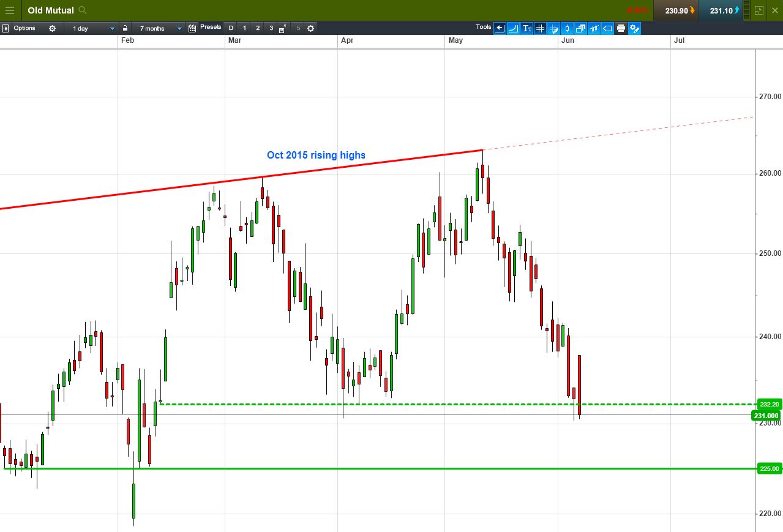783x532 pixels.
Task: Click the 231.10 buy price button
Action: (x=721, y=10)
